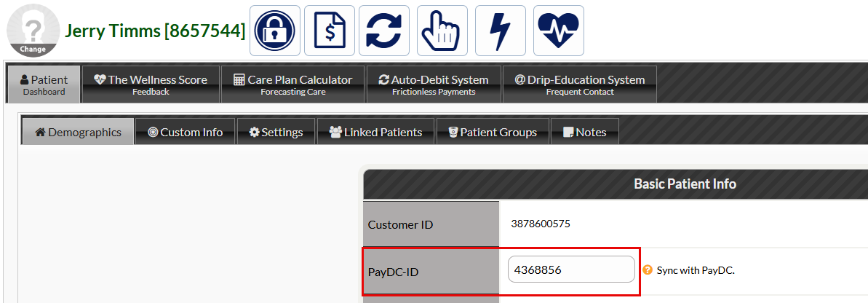Click into the PayDC-ID input field

571,269
